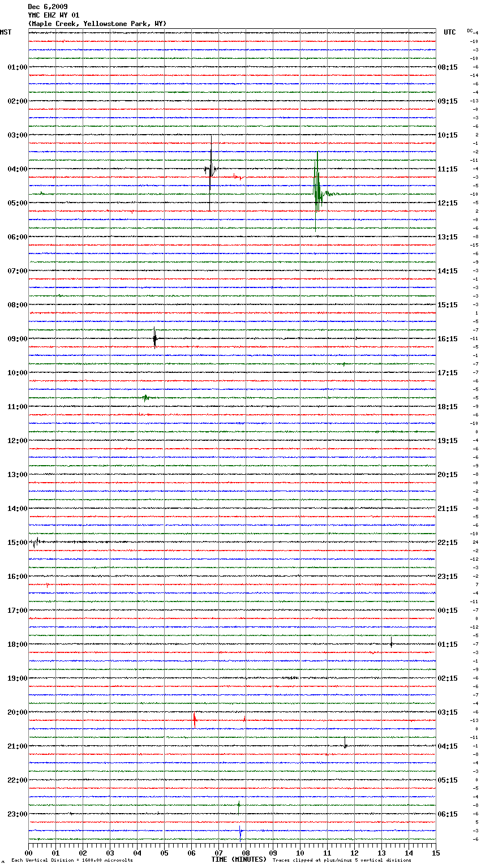Click the '05:00' MST time label
The height and width of the screenshot is (868, 481).
(x=18, y=203)
